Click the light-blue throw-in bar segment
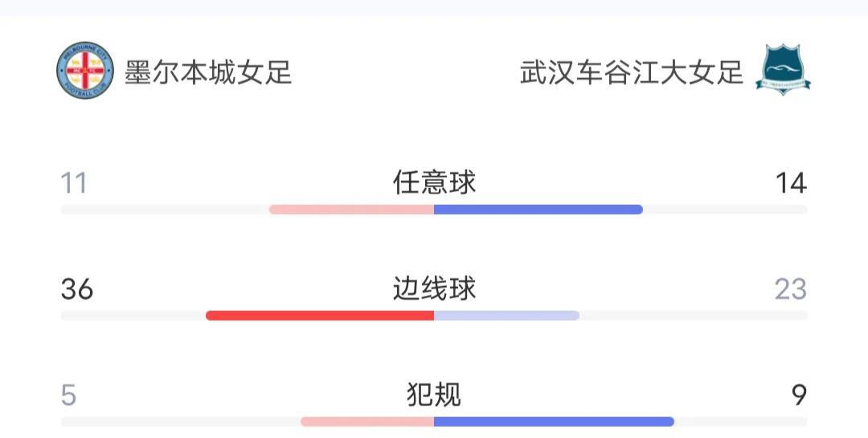 click(507, 316)
